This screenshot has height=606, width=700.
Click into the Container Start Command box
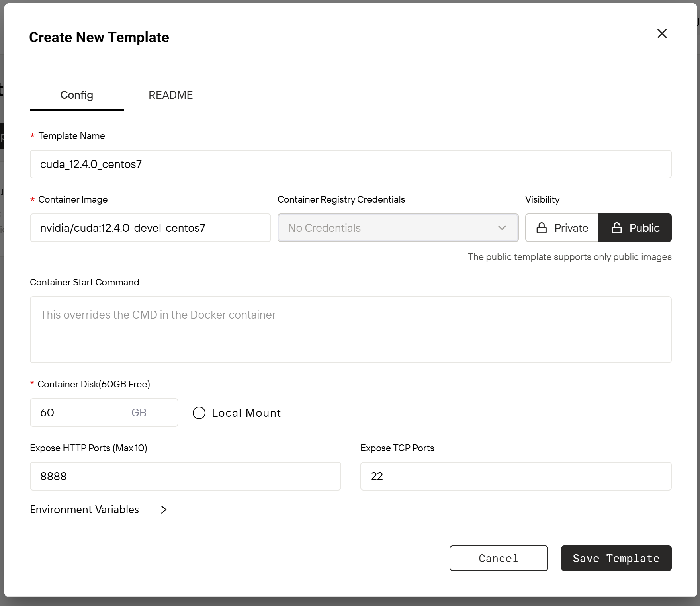[350, 330]
